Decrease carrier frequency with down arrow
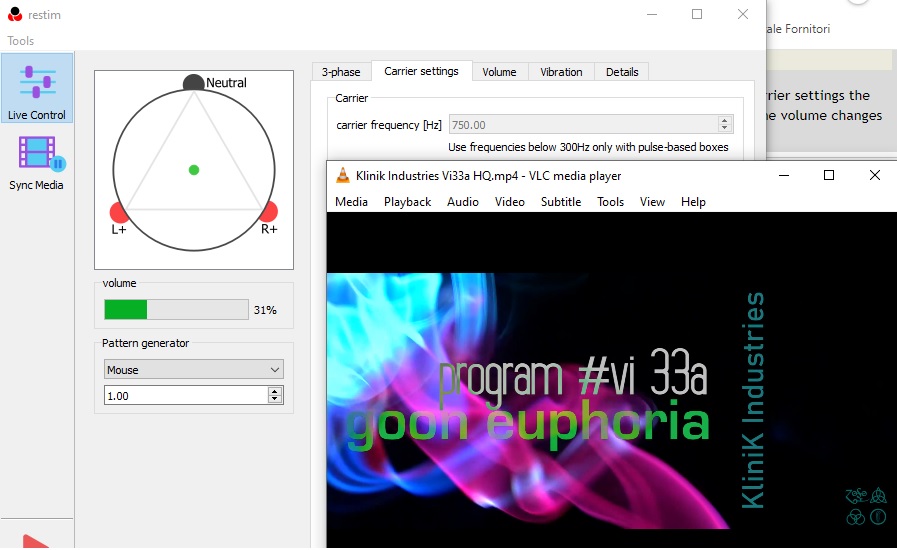Viewport: 897px width, 550px height. tap(725, 129)
